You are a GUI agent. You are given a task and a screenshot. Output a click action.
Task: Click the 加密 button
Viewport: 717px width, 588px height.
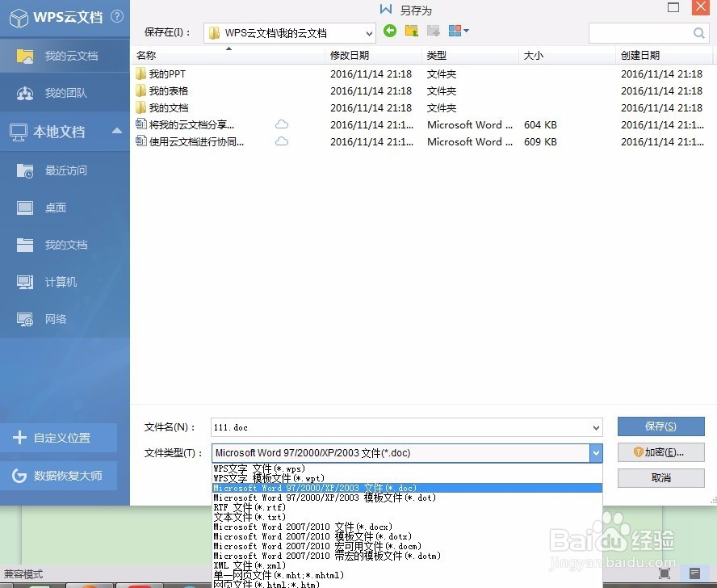[x=660, y=452]
